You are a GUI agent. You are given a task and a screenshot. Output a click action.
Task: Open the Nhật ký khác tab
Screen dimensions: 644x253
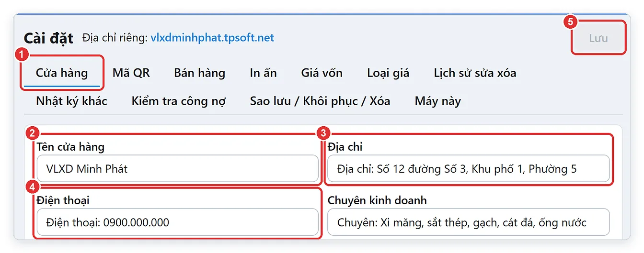tap(71, 101)
